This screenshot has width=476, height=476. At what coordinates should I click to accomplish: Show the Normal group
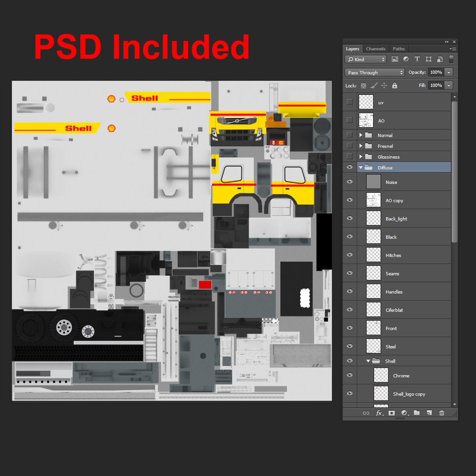(350, 135)
